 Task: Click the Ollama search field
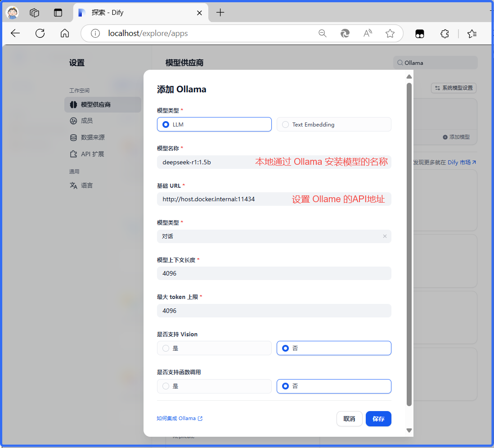(x=436, y=63)
